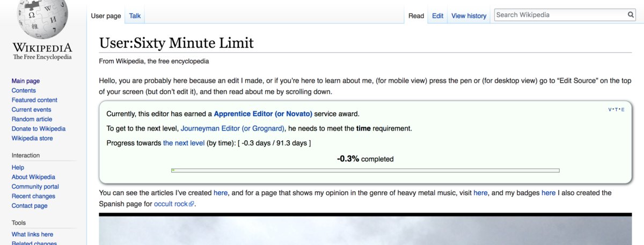Open a Random article
Screen dimensions: 644x245
click(x=31, y=119)
